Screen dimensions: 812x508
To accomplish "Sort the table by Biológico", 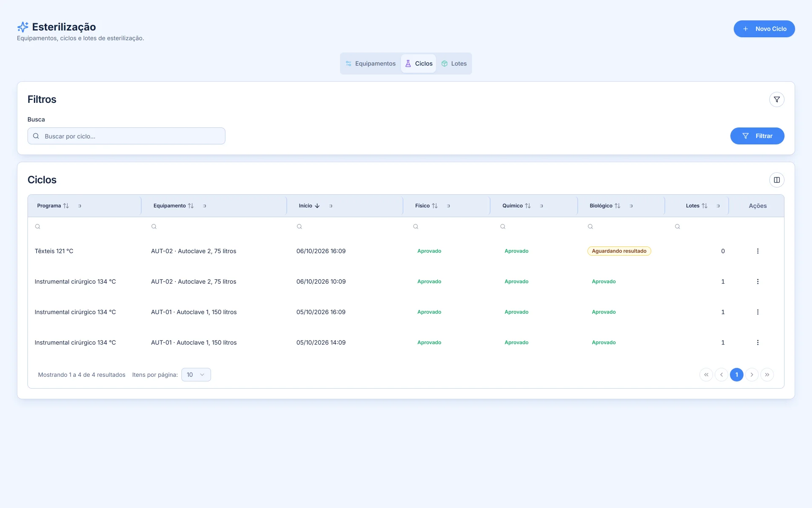I will click(x=605, y=206).
